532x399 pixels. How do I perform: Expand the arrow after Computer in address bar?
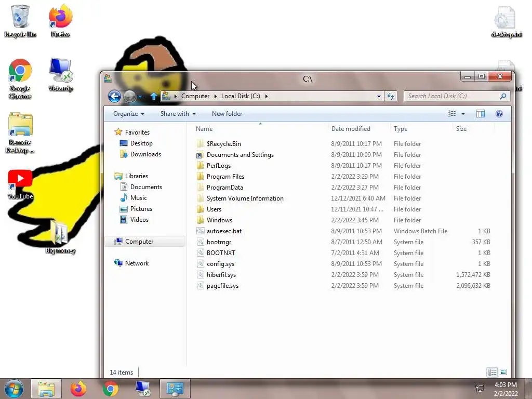215,96
